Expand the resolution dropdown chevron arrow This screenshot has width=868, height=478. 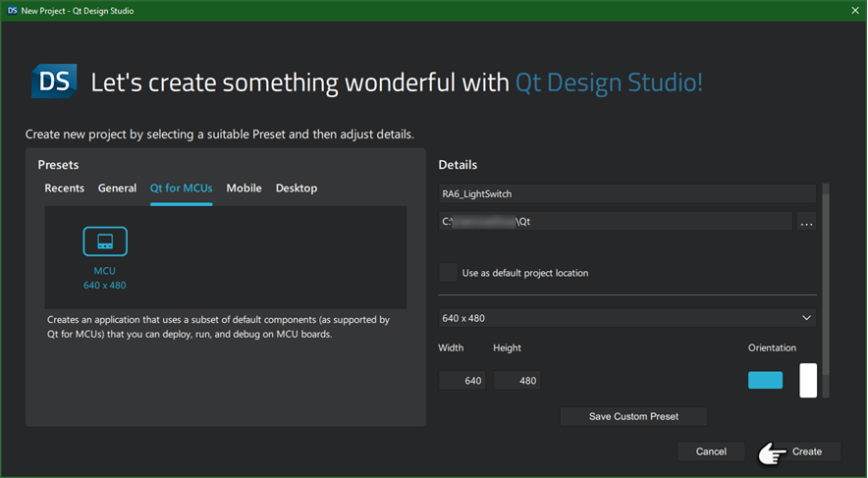pyautogui.click(x=806, y=318)
